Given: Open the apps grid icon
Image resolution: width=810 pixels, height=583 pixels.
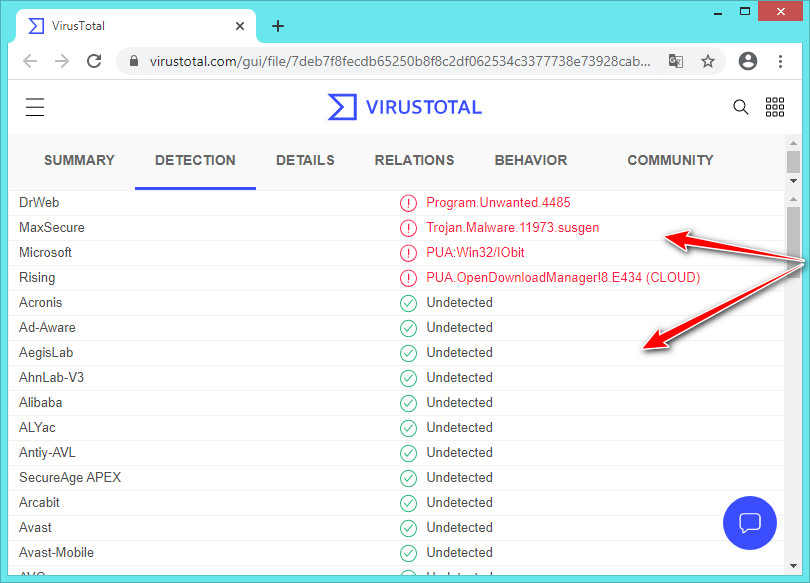Looking at the screenshot, I should tap(774, 107).
